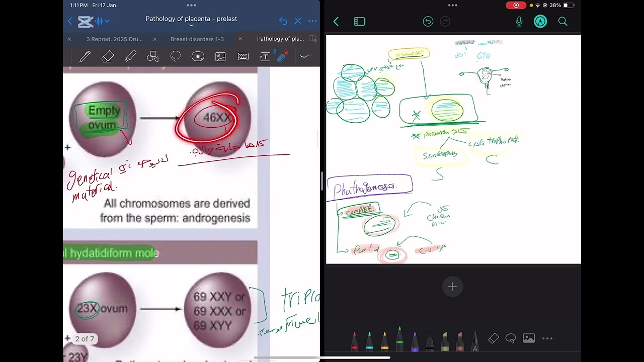Pick the light blue pen
644x362 pixels.
point(370,341)
